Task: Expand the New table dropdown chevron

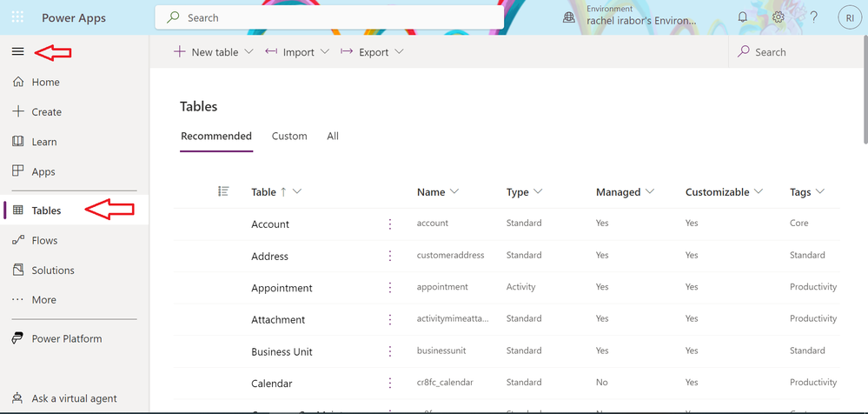Action: pyautogui.click(x=248, y=51)
